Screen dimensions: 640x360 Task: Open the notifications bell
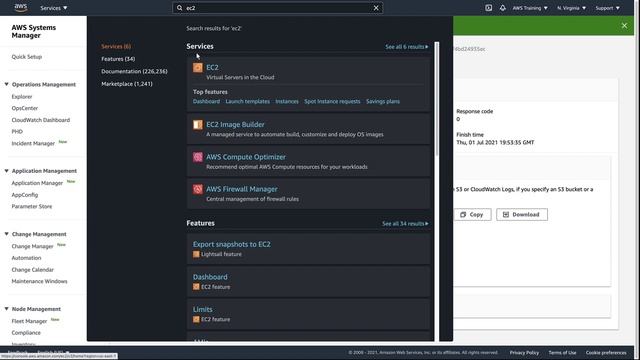point(502,8)
